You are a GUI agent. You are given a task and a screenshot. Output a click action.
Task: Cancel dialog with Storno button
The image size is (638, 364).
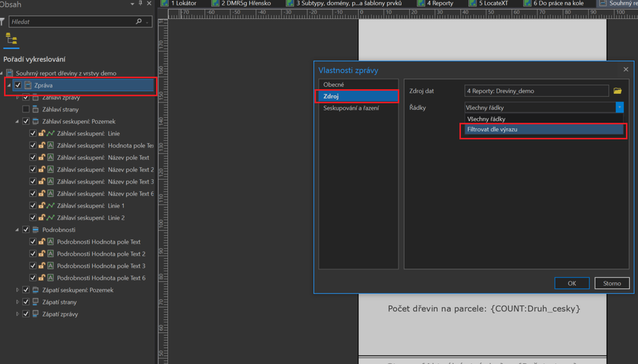[x=612, y=283]
